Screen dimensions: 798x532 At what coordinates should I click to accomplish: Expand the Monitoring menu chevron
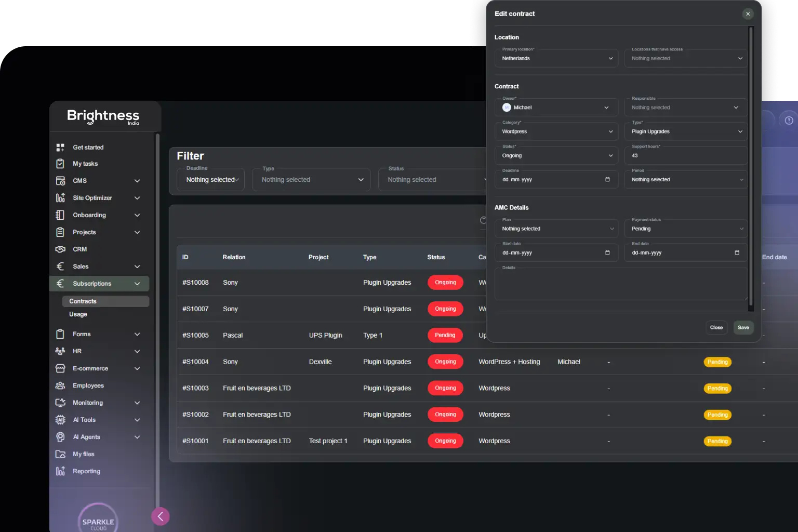[137, 403]
